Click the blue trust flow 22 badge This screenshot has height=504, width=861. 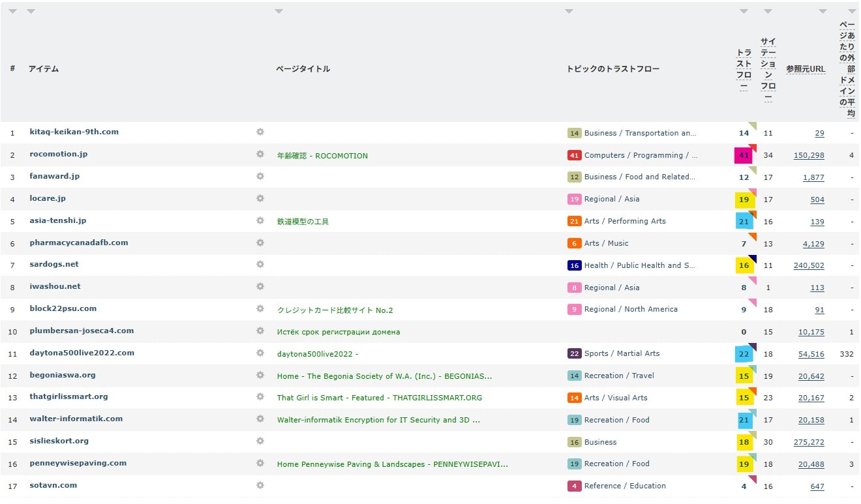(x=744, y=353)
